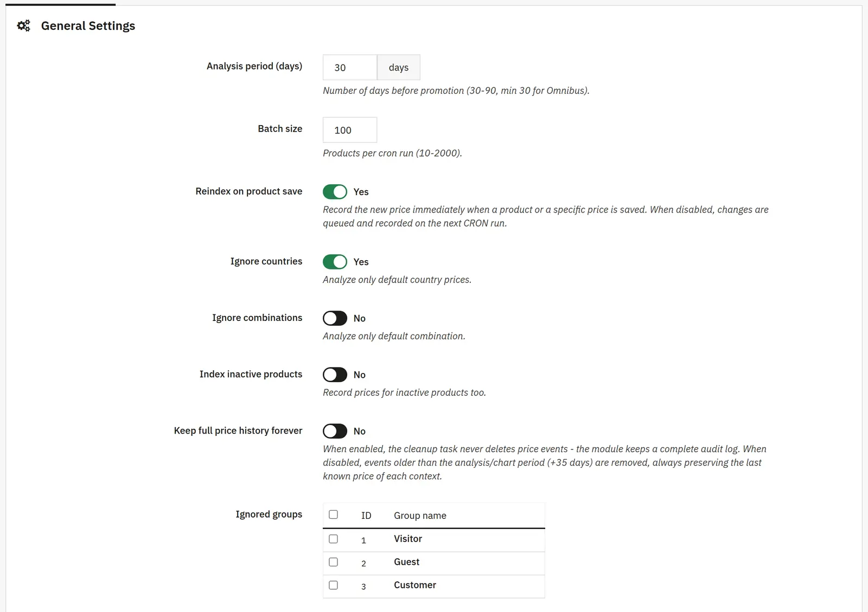Select the Visitor group name cell
The height and width of the screenshot is (612, 868).
408,539
